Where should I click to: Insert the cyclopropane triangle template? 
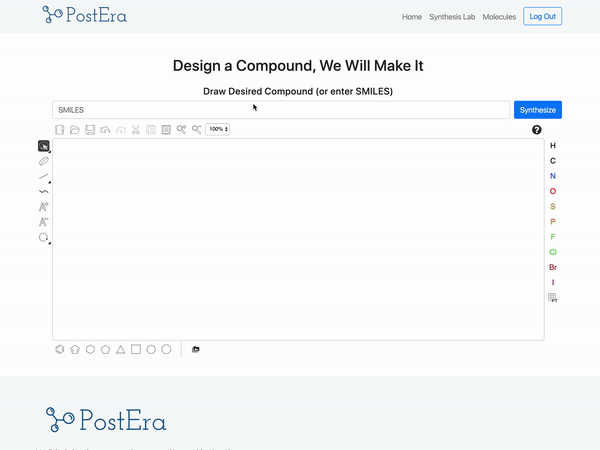pyautogui.click(x=121, y=349)
